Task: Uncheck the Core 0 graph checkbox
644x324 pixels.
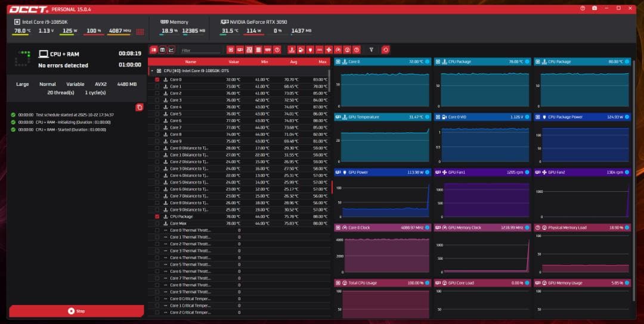Action: (157, 79)
